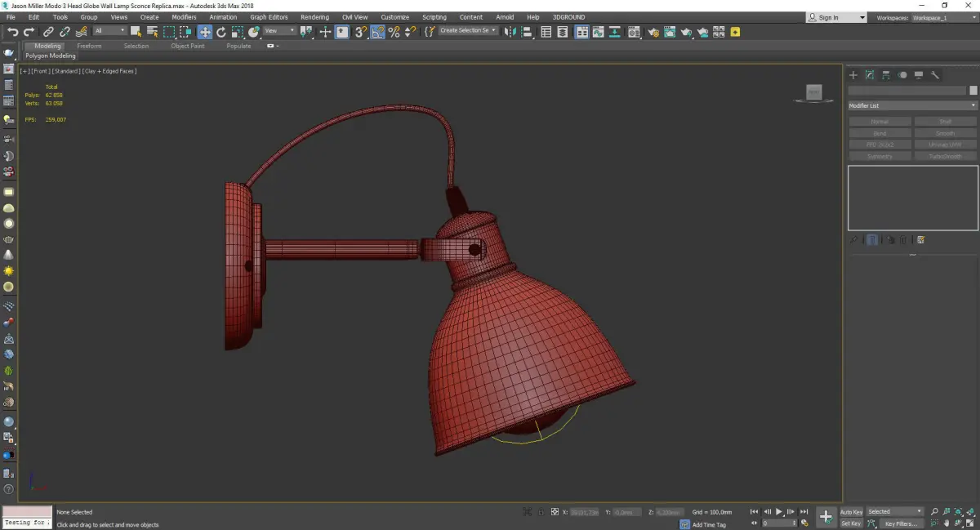Viewport: 980px width, 530px height.
Task: Toggle Auto Key animation mode
Action: pos(851,512)
